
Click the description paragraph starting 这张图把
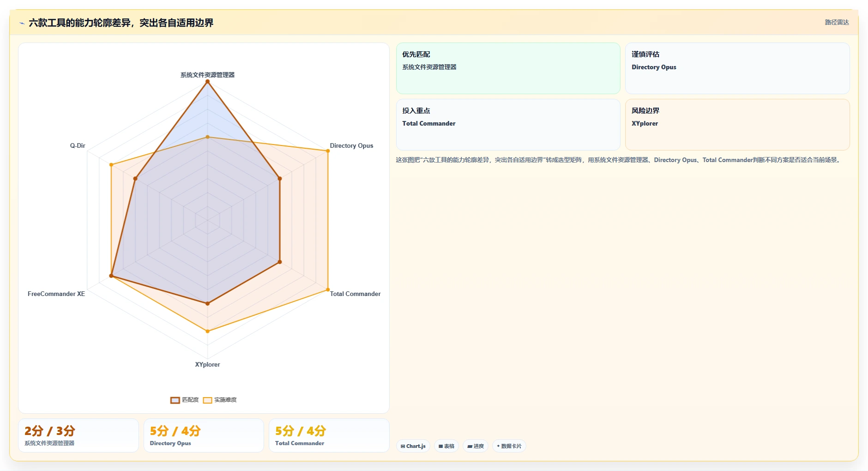pos(619,160)
